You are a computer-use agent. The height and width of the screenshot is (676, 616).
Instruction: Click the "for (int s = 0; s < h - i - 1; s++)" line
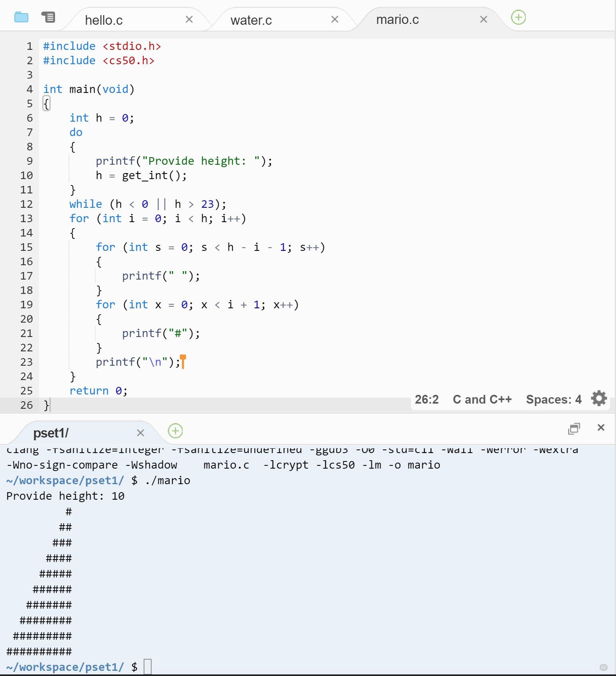(x=210, y=247)
